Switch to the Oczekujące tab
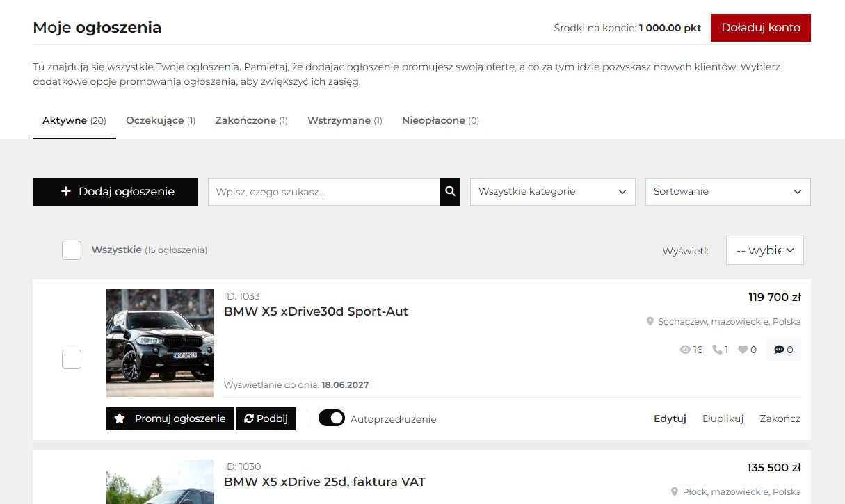Image resolution: width=845 pixels, height=504 pixels. (160, 120)
